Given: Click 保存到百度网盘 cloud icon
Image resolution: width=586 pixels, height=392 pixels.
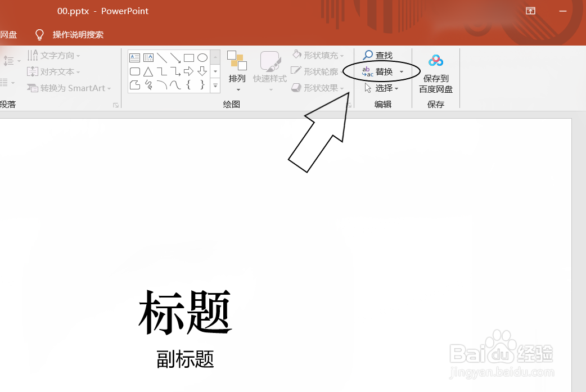Looking at the screenshot, I should coord(436,60).
